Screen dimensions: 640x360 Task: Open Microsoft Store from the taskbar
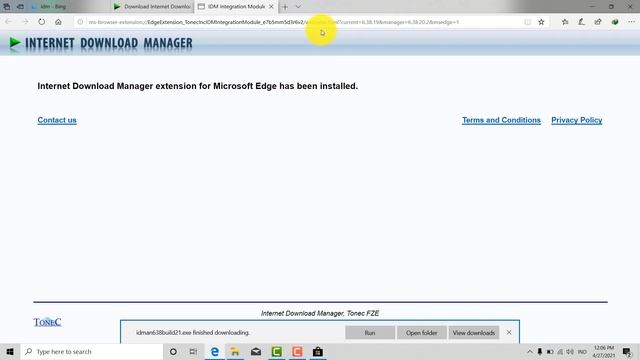point(318,351)
